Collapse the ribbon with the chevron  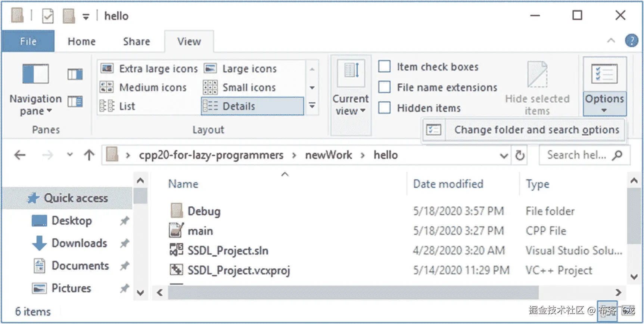611,40
